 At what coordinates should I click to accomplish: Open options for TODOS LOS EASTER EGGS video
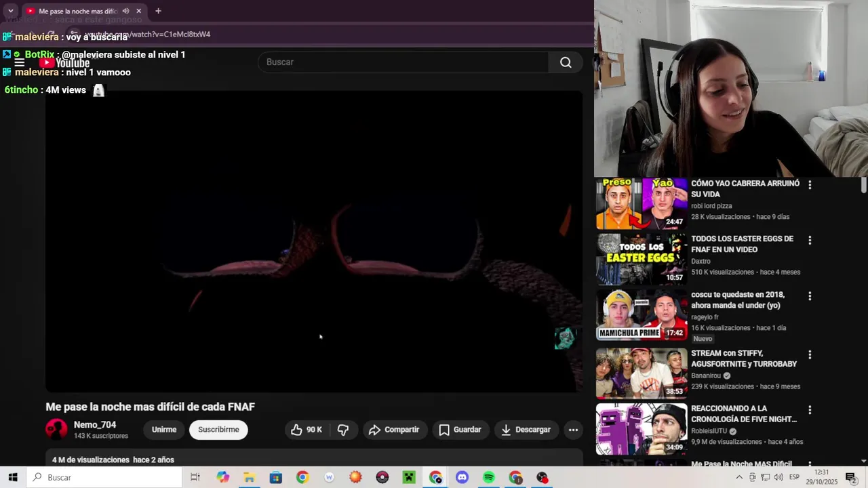tap(810, 240)
